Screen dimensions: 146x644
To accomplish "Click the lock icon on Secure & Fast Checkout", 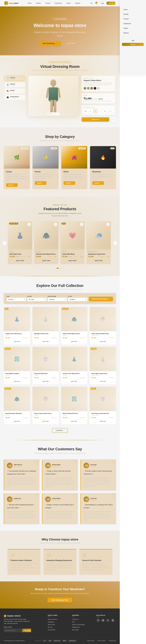I will coord(84,555).
